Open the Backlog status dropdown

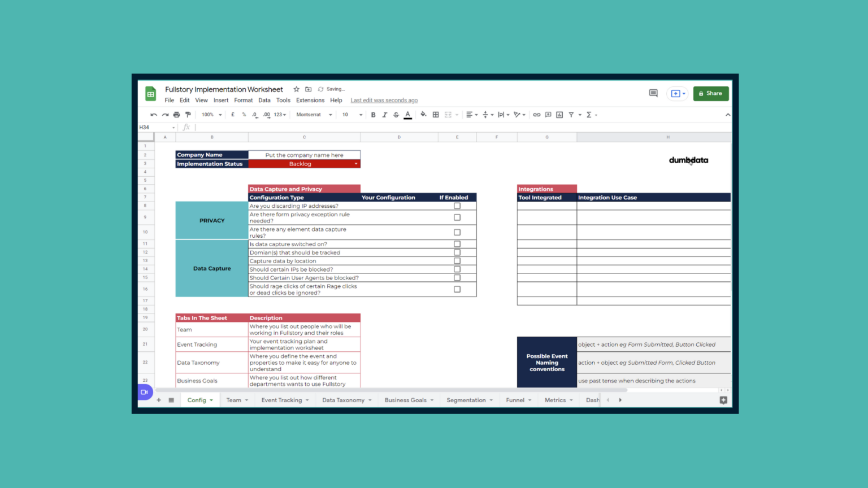tap(356, 163)
